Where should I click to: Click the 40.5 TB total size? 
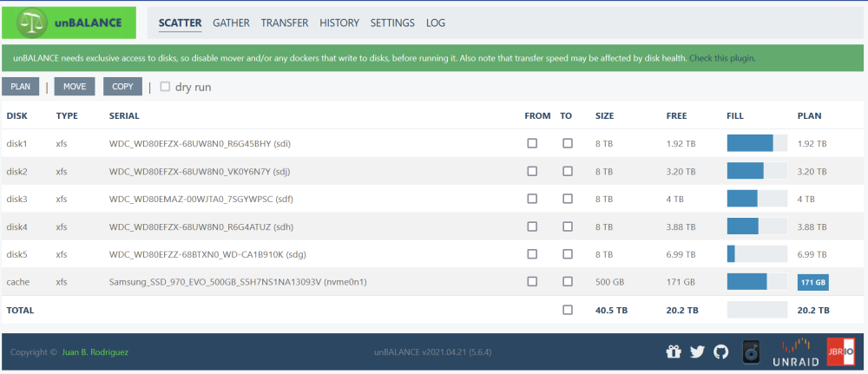coord(612,311)
